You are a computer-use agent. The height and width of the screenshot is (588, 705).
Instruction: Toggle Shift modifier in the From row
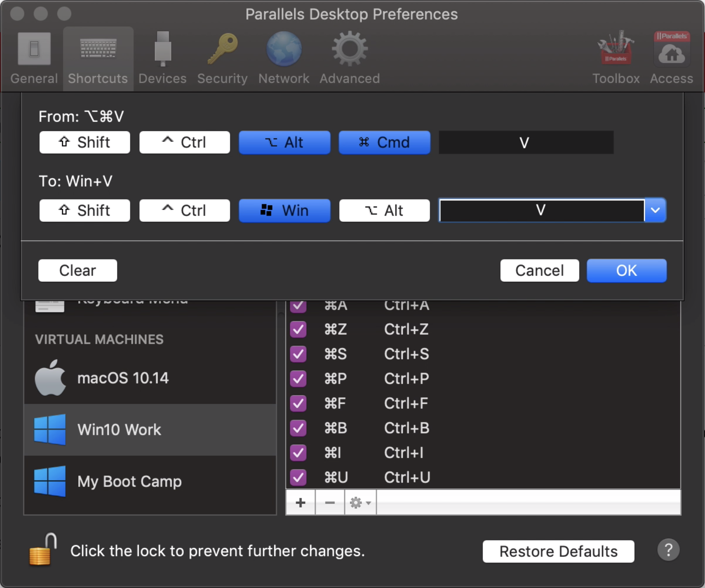85,142
